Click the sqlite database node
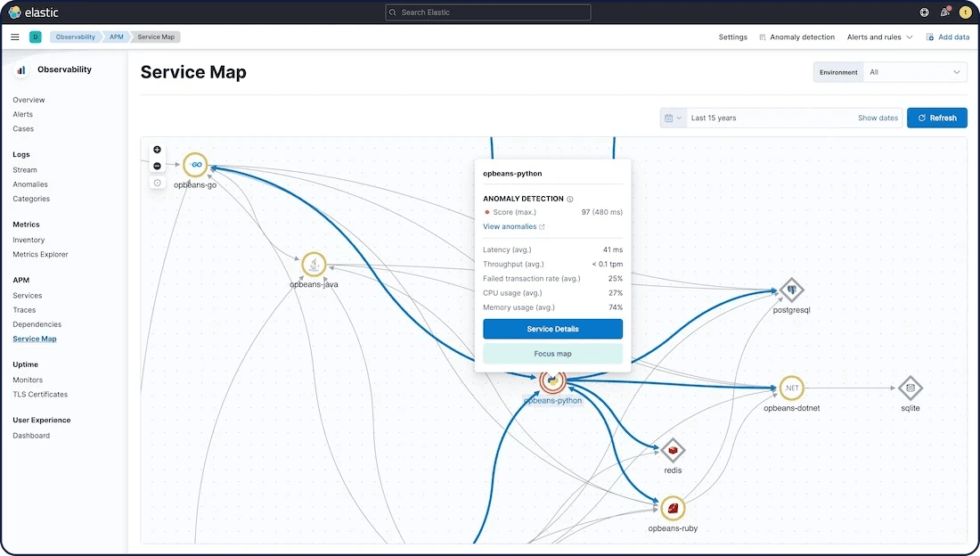This screenshot has height=556, width=980. [x=910, y=388]
